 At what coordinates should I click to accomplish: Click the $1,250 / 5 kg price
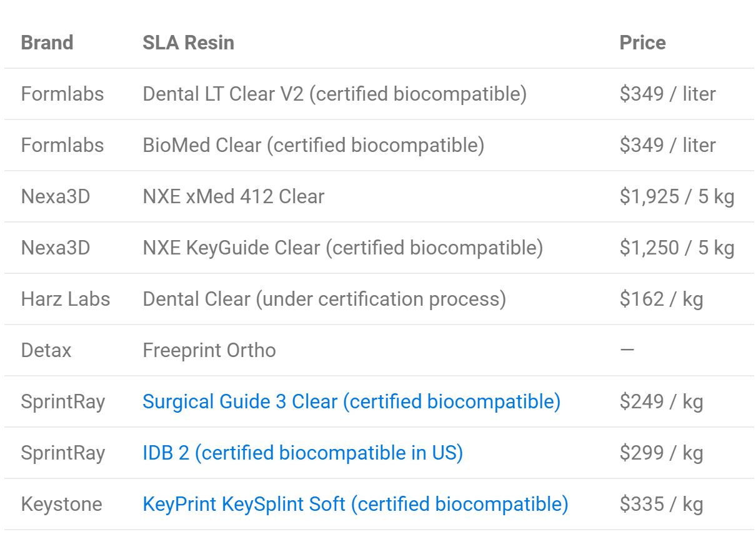point(677,248)
